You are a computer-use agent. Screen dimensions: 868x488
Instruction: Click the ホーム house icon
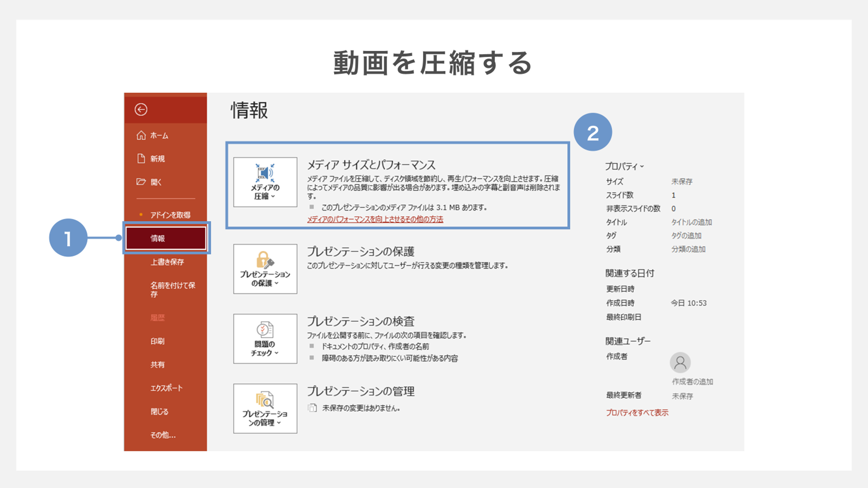141,135
